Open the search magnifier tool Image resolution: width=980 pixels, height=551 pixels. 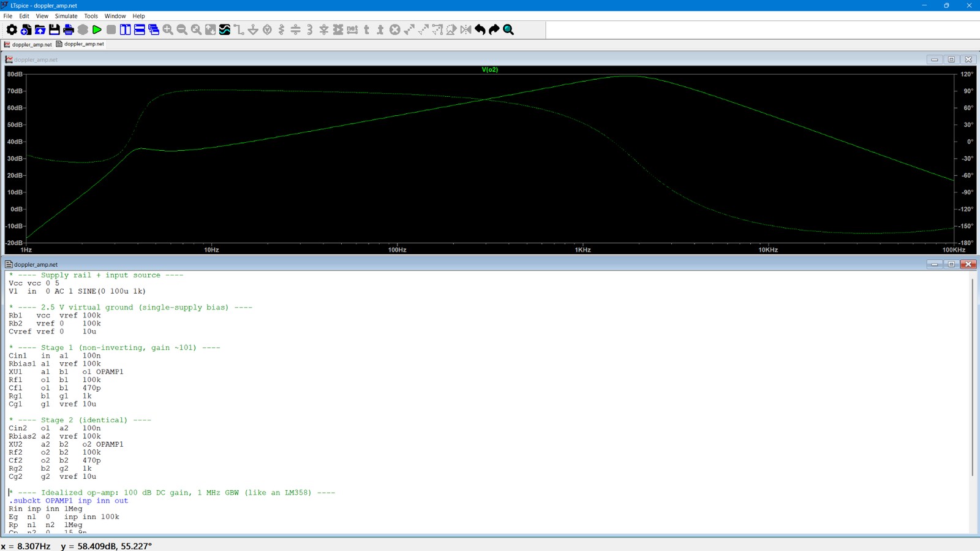click(508, 29)
